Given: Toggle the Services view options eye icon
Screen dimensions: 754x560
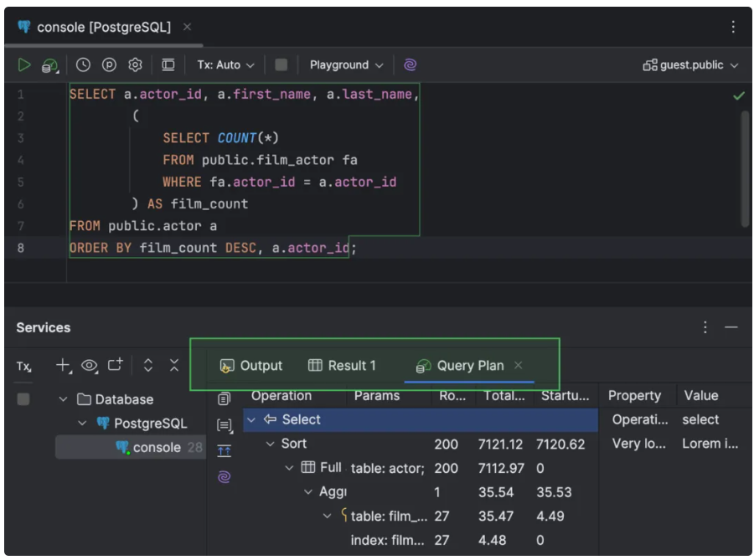Looking at the screenshot, I should click(x=90, y=365).
